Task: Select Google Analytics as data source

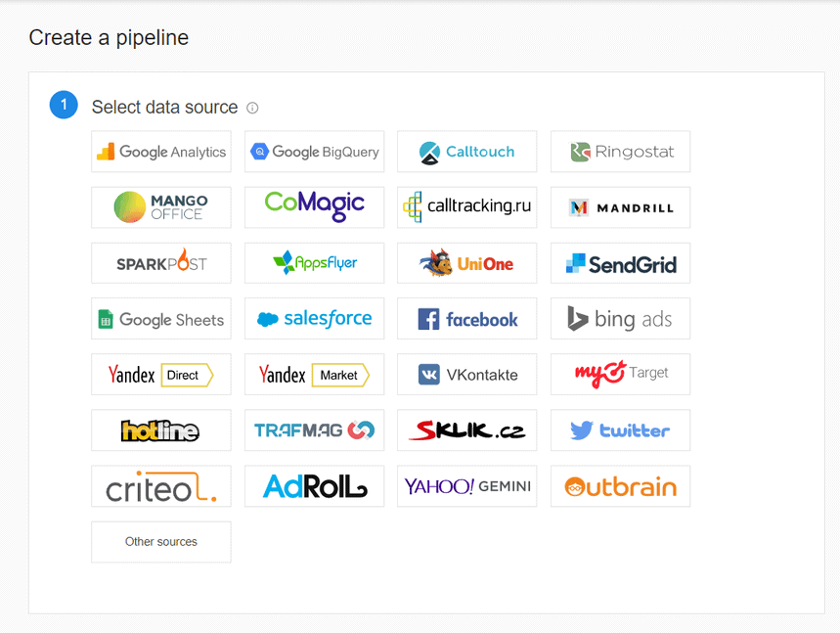Action: tap(161, 152)
